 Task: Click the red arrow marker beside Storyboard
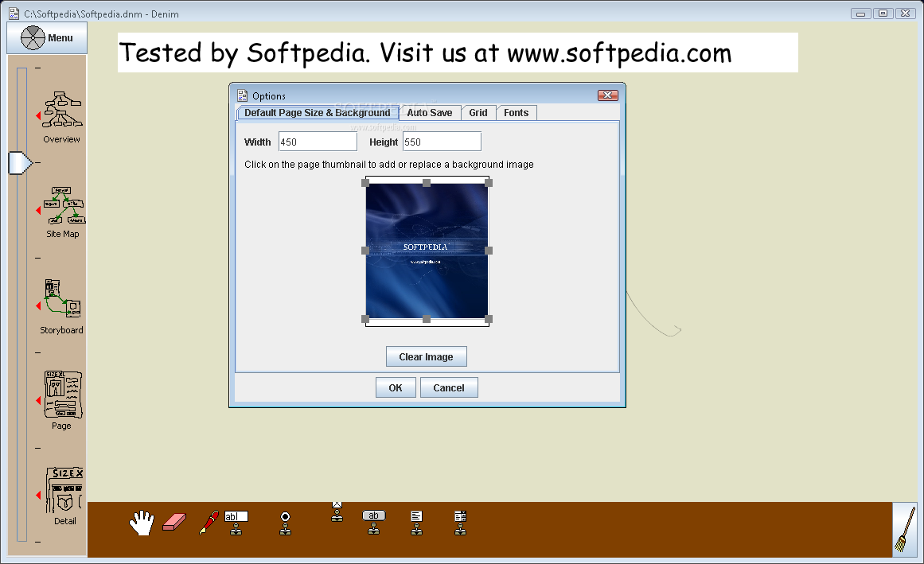pos(38,305)
